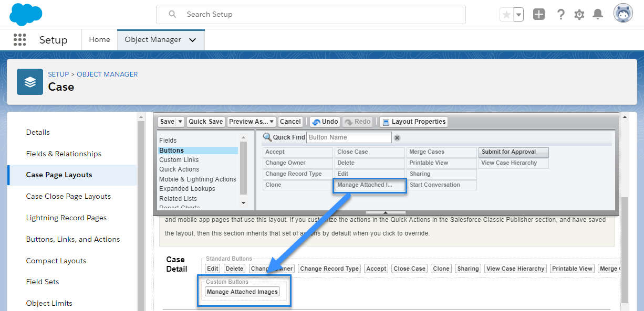Collapse the palette with the arrow handle

click(386, 212)
